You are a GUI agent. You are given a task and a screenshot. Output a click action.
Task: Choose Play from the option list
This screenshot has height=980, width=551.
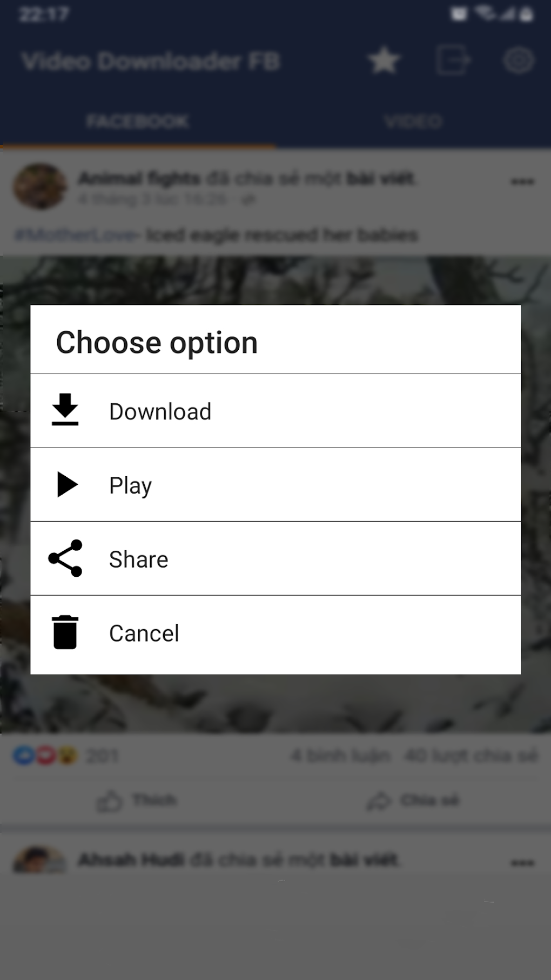tap(275, 485)
